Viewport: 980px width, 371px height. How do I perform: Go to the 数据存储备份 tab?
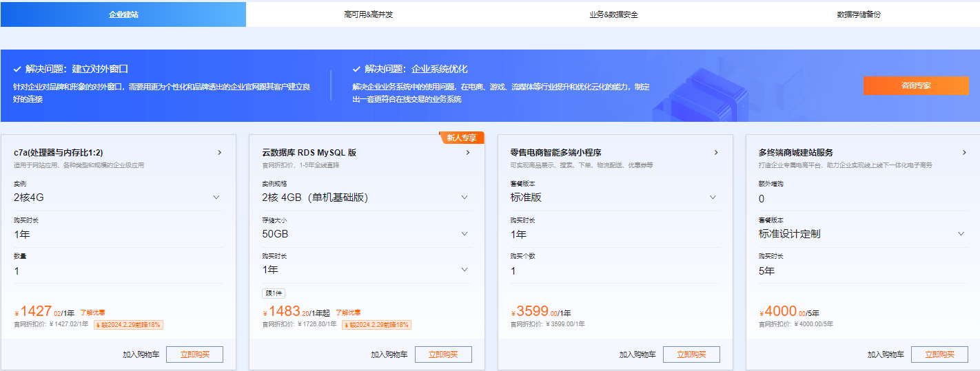pyautogui.click(x=858, y=14)
